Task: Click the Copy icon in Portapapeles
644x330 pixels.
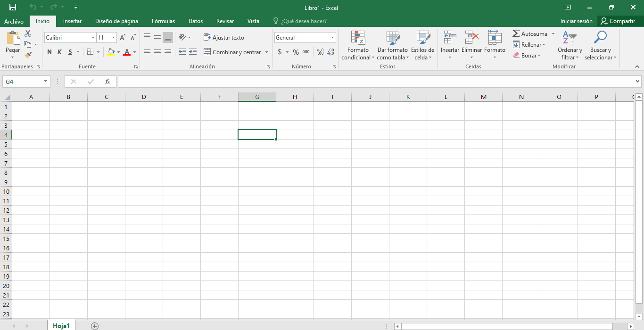Action: [27, 44]
